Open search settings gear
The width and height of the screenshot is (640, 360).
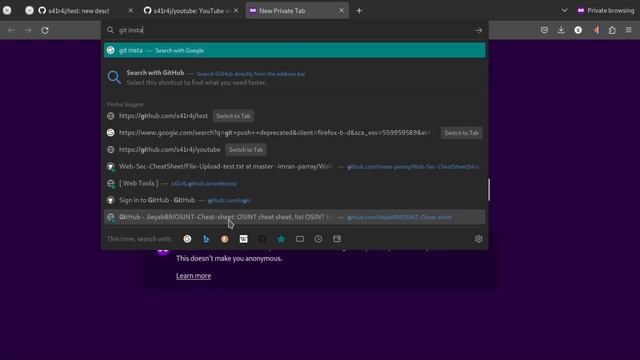pyautogui.click(x=478, y=239)
